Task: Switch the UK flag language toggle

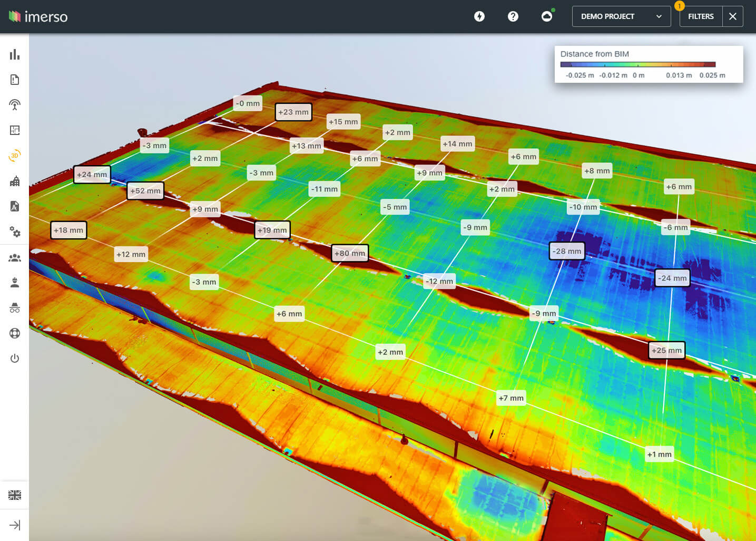Action: coord(14,495)
